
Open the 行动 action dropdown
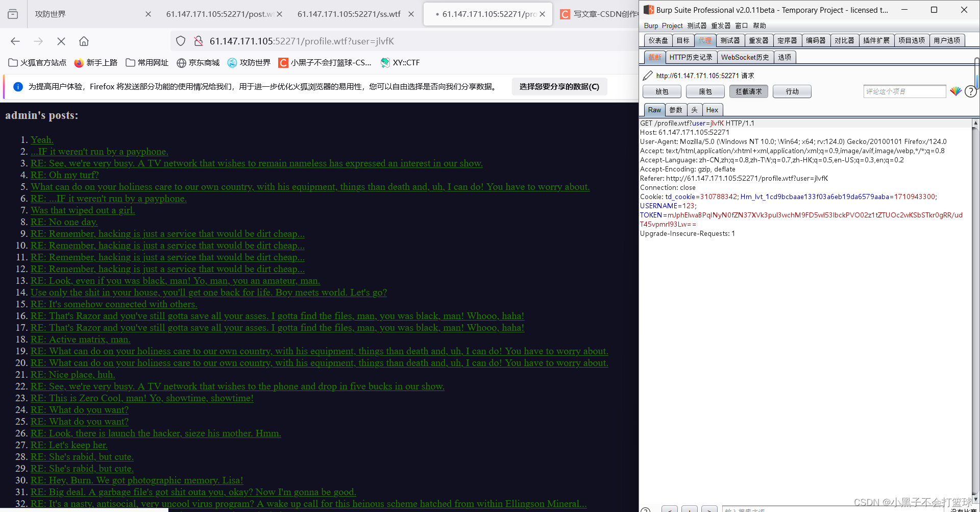coord(792,91)
